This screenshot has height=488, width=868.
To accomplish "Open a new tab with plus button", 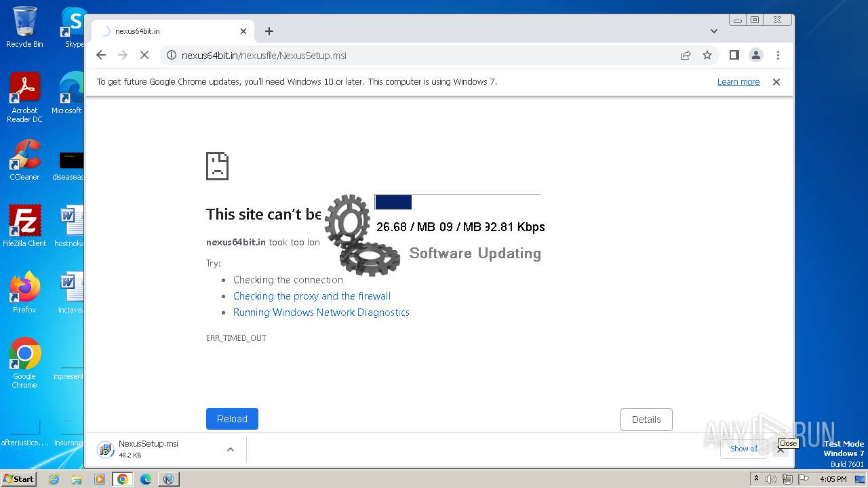I will (x=269, y=31).
